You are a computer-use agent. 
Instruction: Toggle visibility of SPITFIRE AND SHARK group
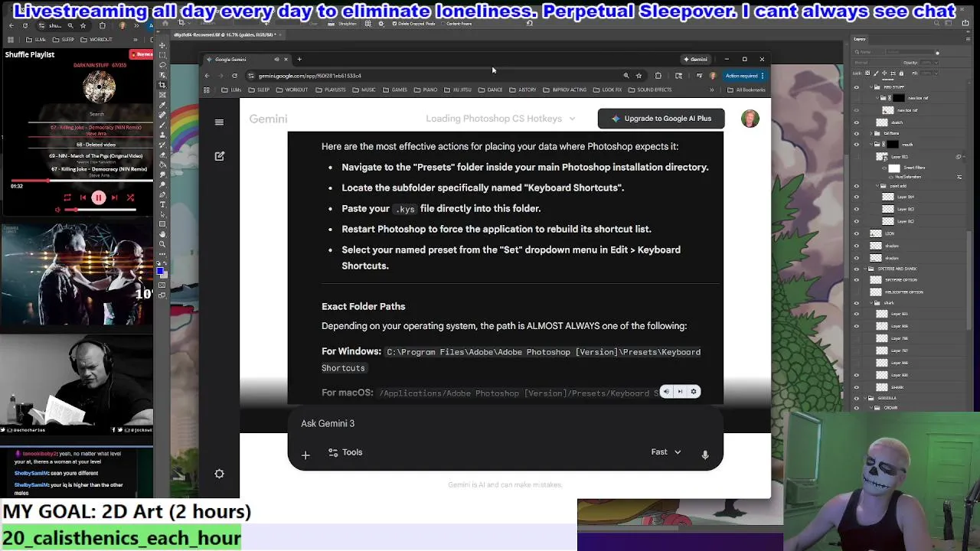[856, 269]
